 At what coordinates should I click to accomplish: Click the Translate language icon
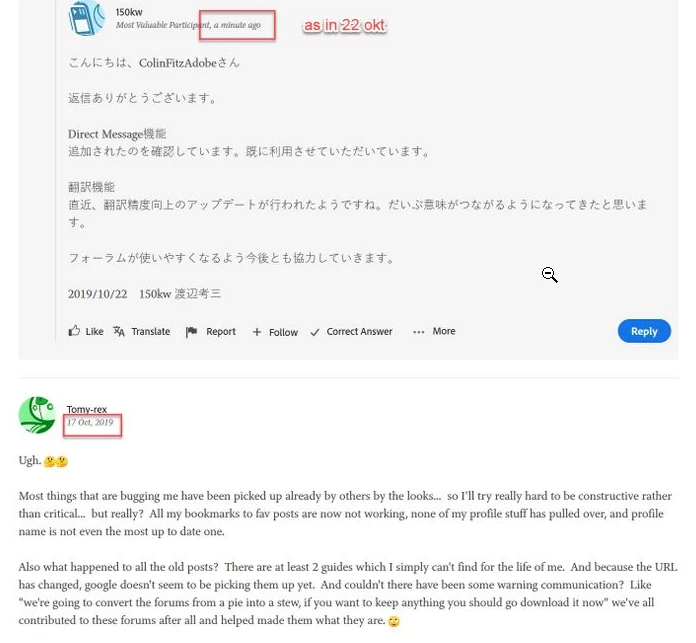pos(119,331)
